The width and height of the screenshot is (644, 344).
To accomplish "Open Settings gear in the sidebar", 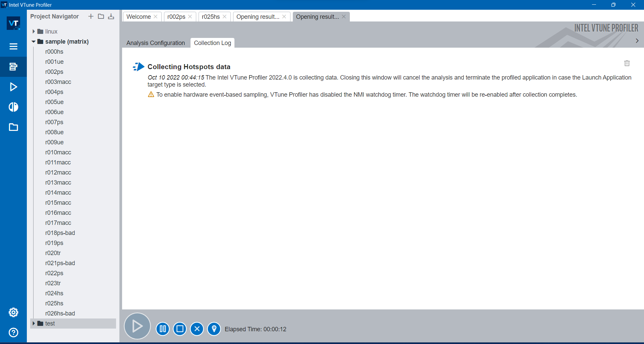I will click(x=13, y=312).
